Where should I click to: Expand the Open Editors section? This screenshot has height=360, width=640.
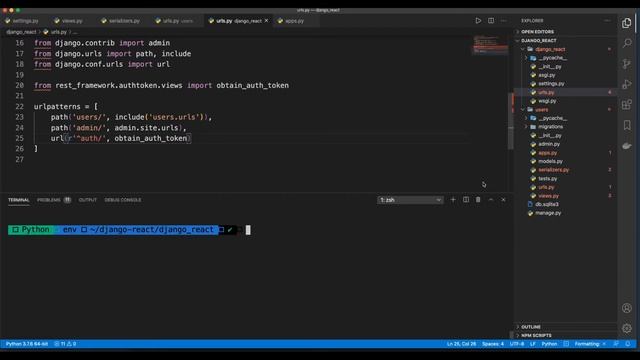[x=538, y=32]
